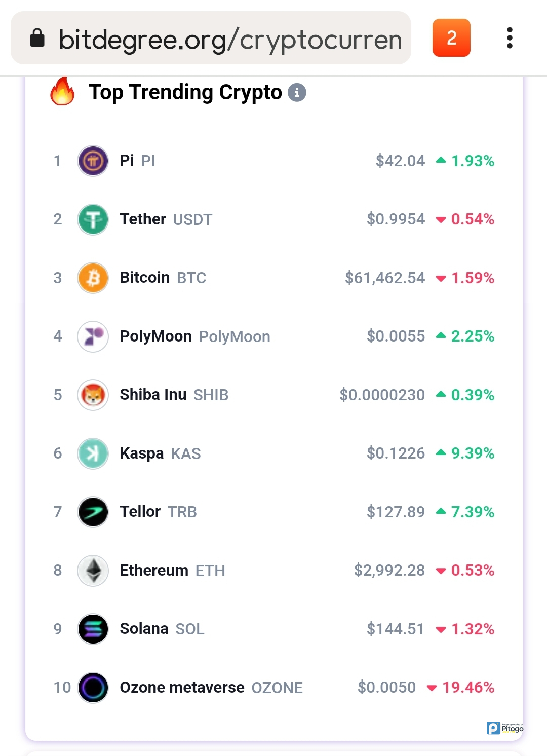Click the PolyMoon coin logo icon

[93, 336]
